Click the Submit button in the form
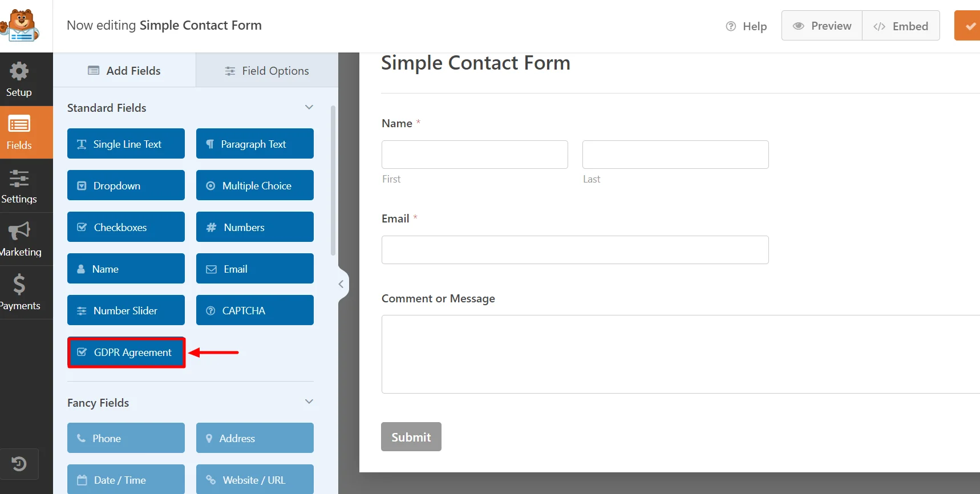 pos(411,436)
